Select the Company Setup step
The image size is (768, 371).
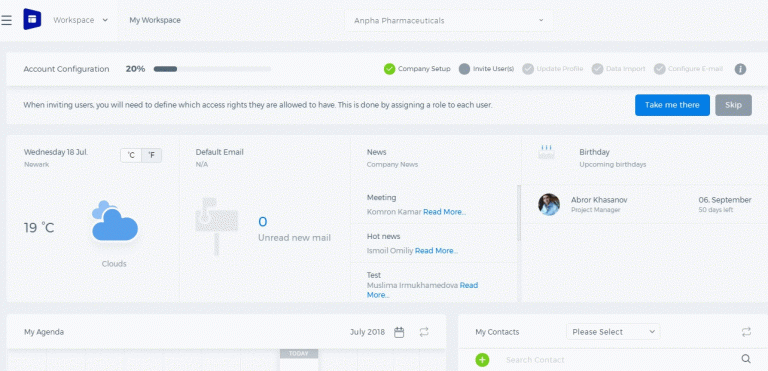[x=417, y=69]
